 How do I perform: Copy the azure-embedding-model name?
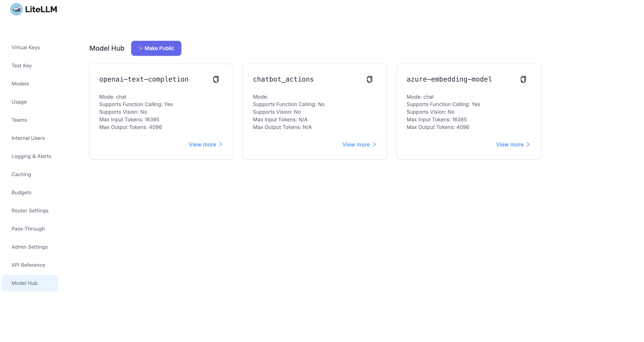point(523,79)
